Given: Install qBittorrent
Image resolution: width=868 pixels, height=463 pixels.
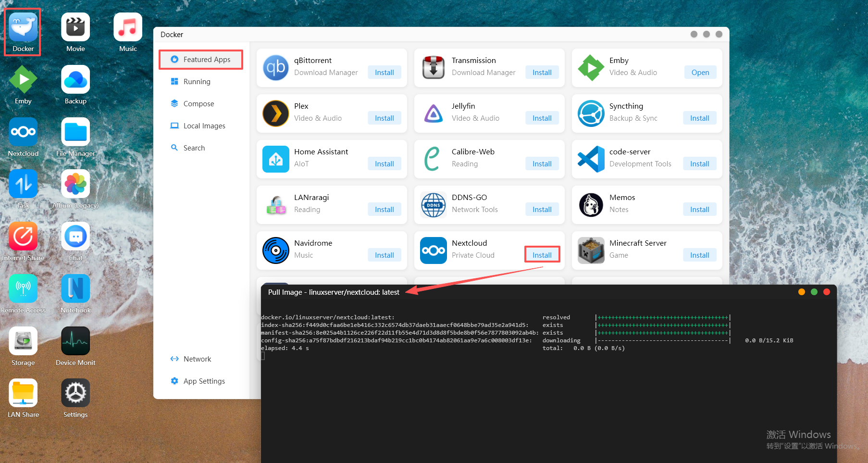Looking at the screenshot, I should point(384,73).
